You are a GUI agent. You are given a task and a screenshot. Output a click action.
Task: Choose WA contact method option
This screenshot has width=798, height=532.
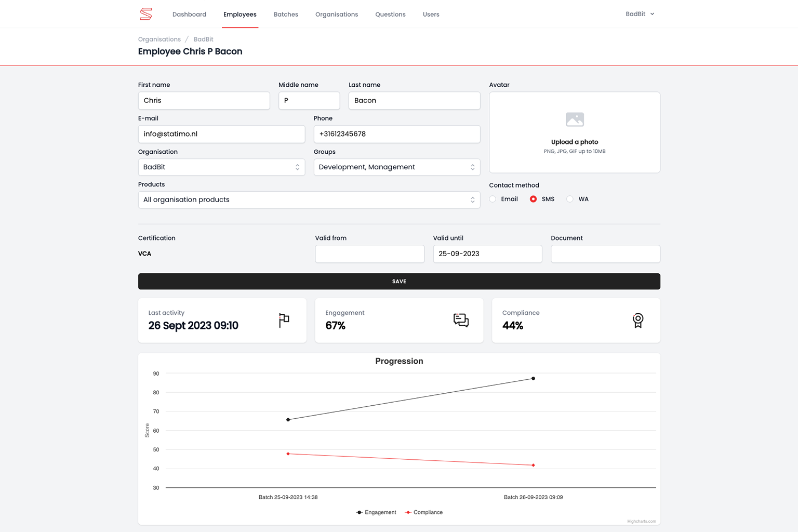[x=570, y=199]
